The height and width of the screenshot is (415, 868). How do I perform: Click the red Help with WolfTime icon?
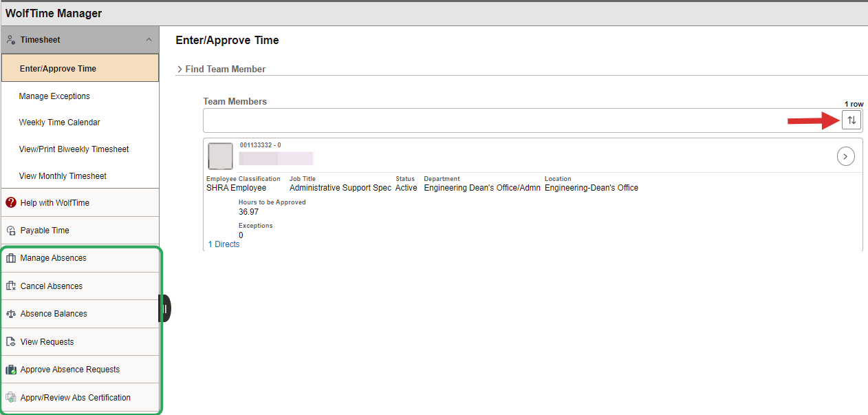[x=11, y=202]
